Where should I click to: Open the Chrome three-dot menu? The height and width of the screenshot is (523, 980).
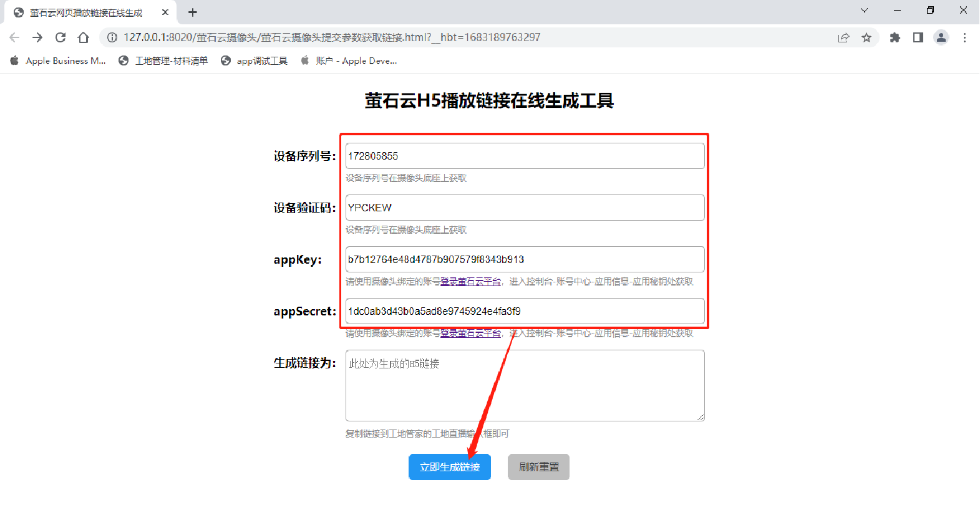pos(964,37)
